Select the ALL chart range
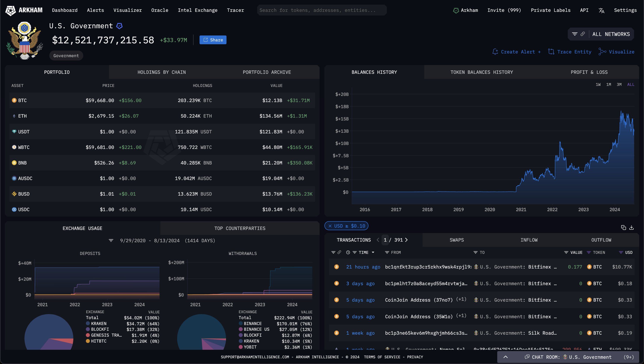The image size is (644, 364). click(x=630, y=85)
